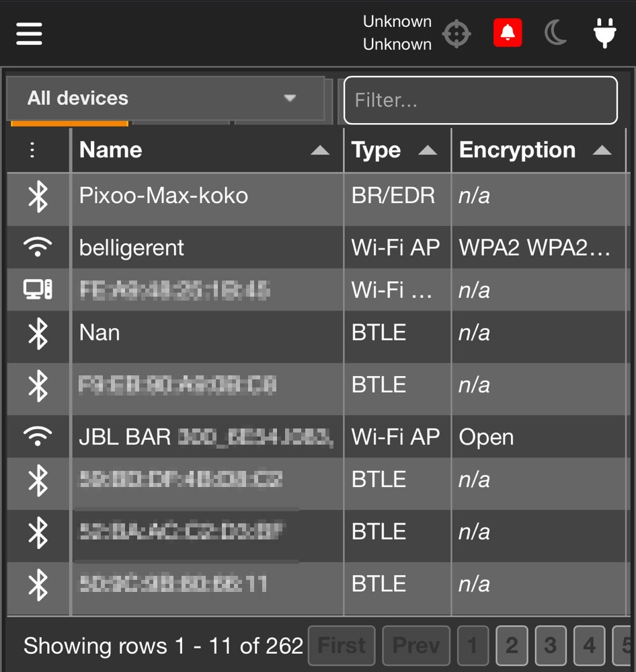Toggle sort direction on the Name column
Image resolution: width=636 pixels, height=672 pixels.
[321, 150]
